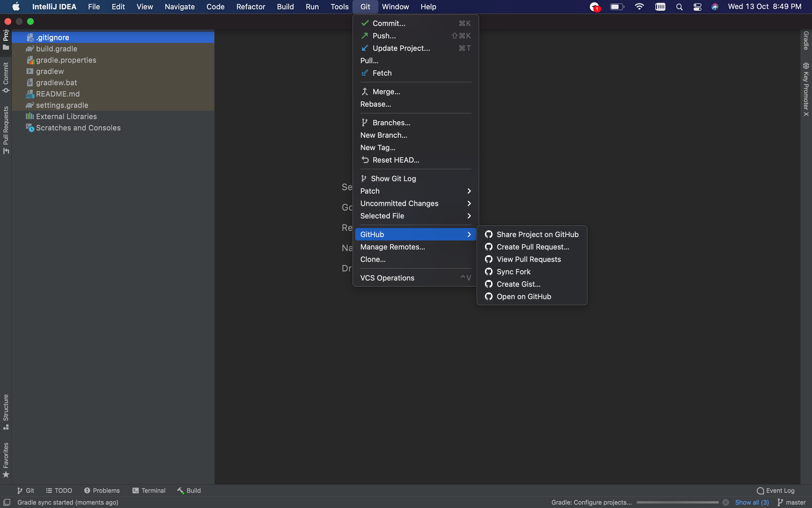Click the date and time in menu bar
Image resolution: width=812 pixels, height=508 pixels.
(764, 7)
